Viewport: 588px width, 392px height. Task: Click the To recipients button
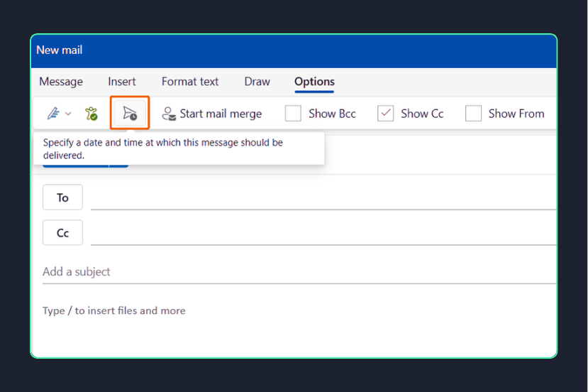pyautogui.click(x=62, y=197)
